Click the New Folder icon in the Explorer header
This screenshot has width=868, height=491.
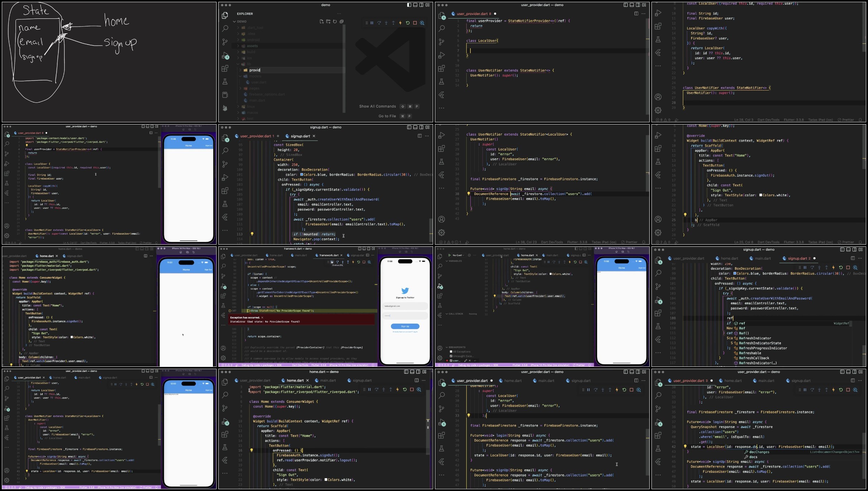click(328, 21)
